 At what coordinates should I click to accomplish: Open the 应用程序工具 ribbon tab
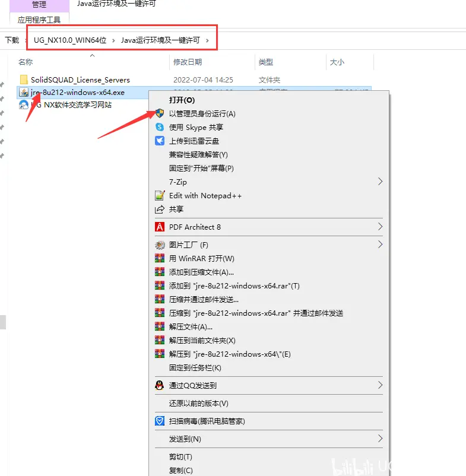[x=39, y=20]
